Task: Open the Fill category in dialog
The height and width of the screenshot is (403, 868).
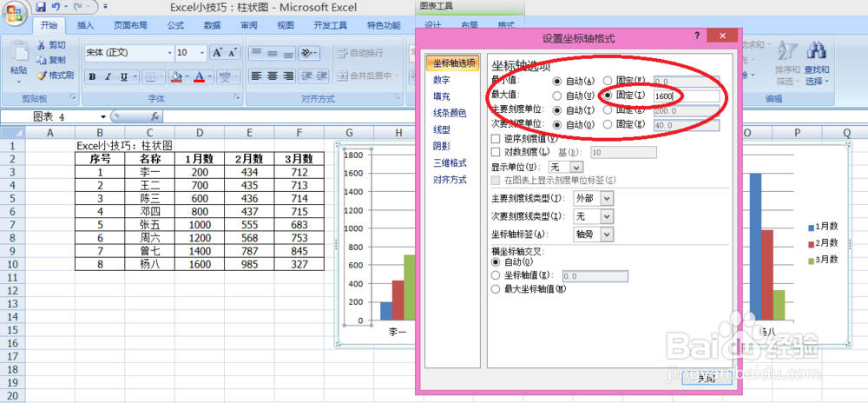Action: [x=442, y=96]
